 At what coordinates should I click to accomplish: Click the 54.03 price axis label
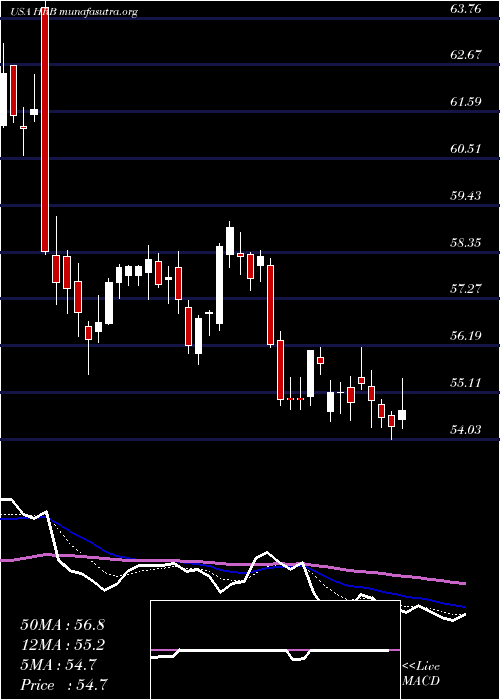pos(466,429)
